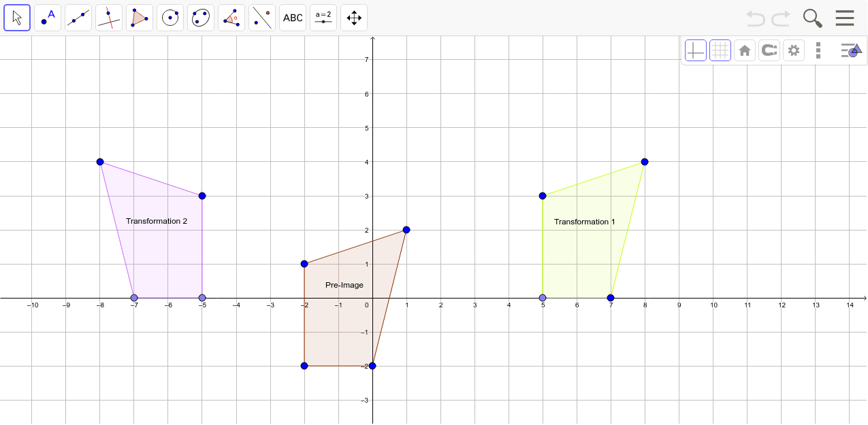
Task: Click the Transformation 2 label
Action: (157, 221)
